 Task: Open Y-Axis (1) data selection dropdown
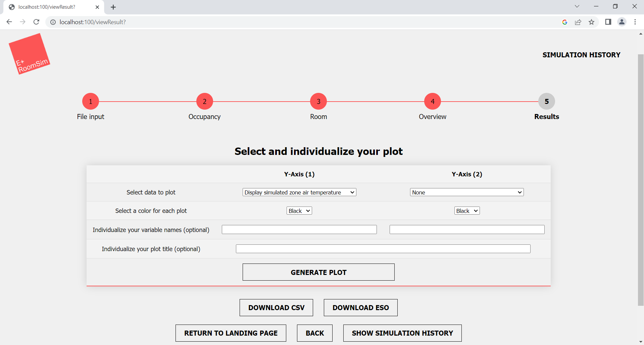click(x=299, y=192)
